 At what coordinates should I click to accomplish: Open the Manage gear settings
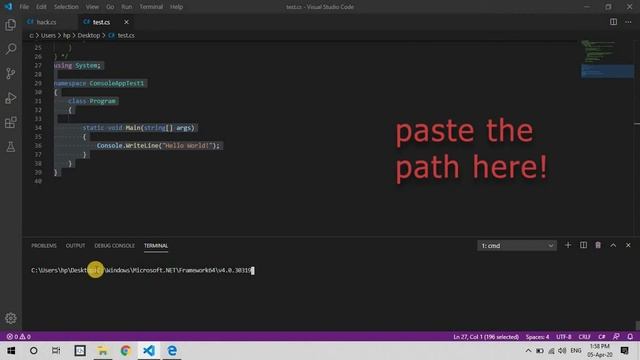[11, 318]
